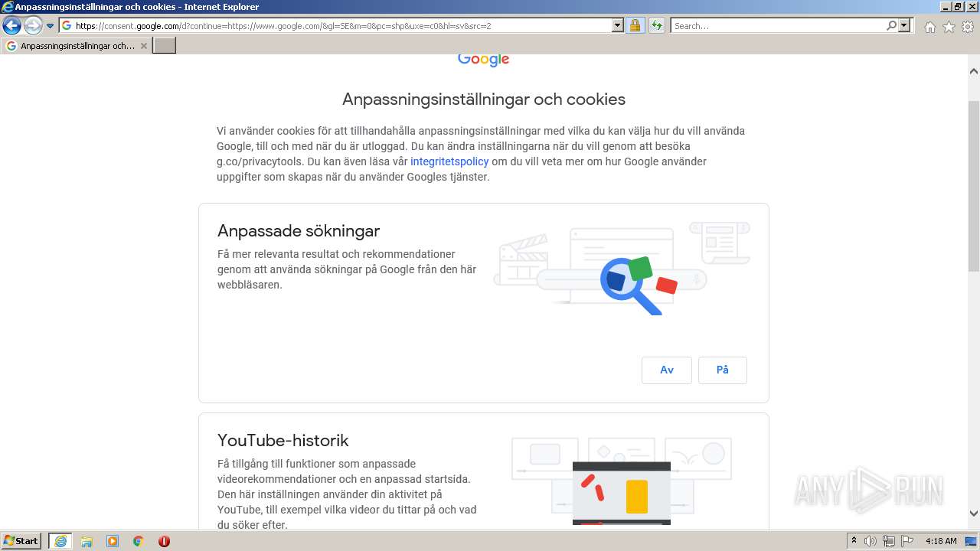Open the Home icon in toolbar

click(x=929, y=27)
